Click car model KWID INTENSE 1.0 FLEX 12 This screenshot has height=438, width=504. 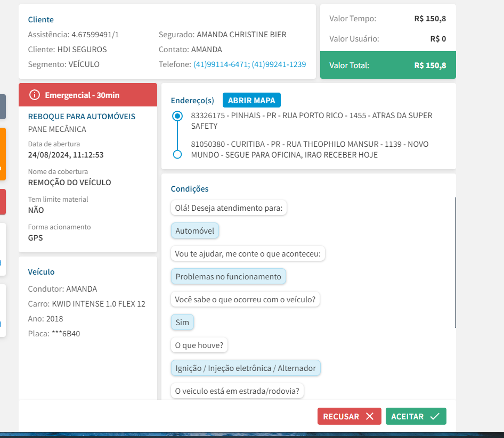point(99,304)
